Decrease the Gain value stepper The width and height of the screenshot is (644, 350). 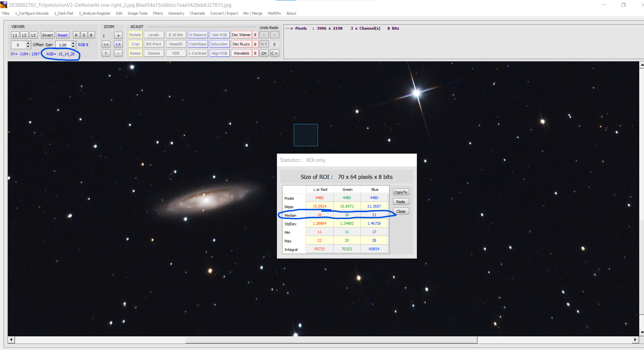point(73,46)
